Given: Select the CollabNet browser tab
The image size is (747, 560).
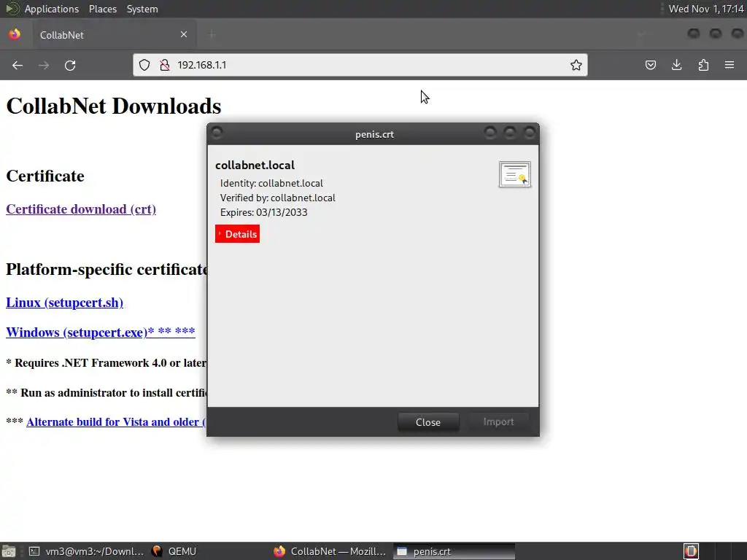Looking at the screenshot, I should (115, 35).
